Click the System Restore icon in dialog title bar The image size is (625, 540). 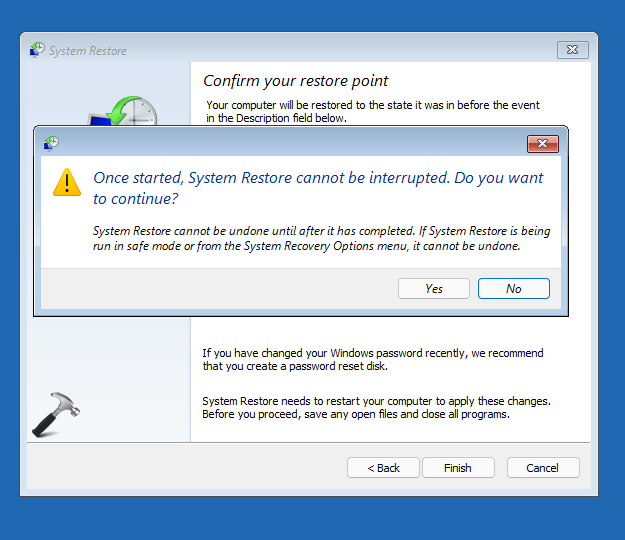51,143
